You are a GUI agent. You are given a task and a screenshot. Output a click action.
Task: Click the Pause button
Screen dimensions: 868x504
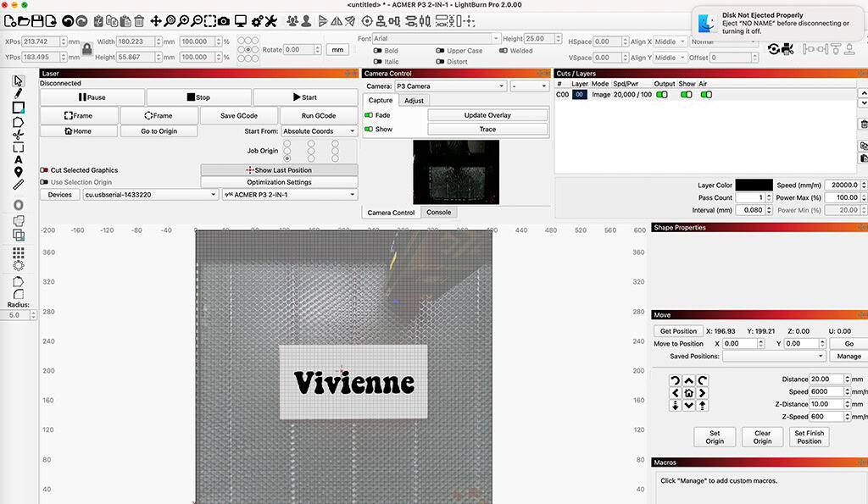coord(92,97)
